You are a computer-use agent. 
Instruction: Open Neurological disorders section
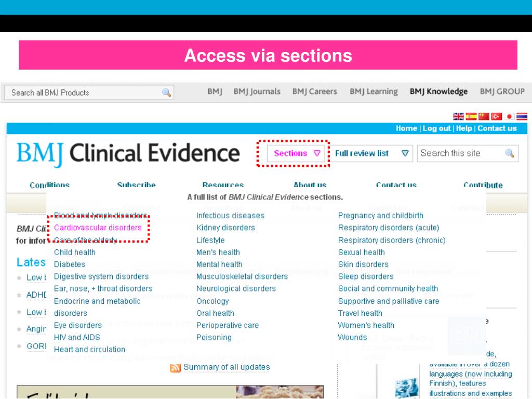(236, 289)
